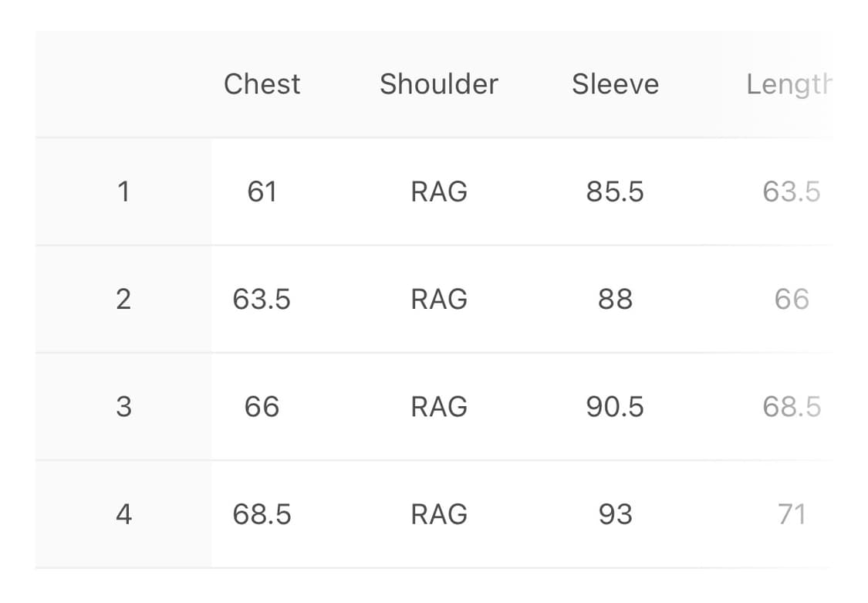This screenshot has height=603, width=868.
Task: Click the length value 71
Action: point(792,514)
